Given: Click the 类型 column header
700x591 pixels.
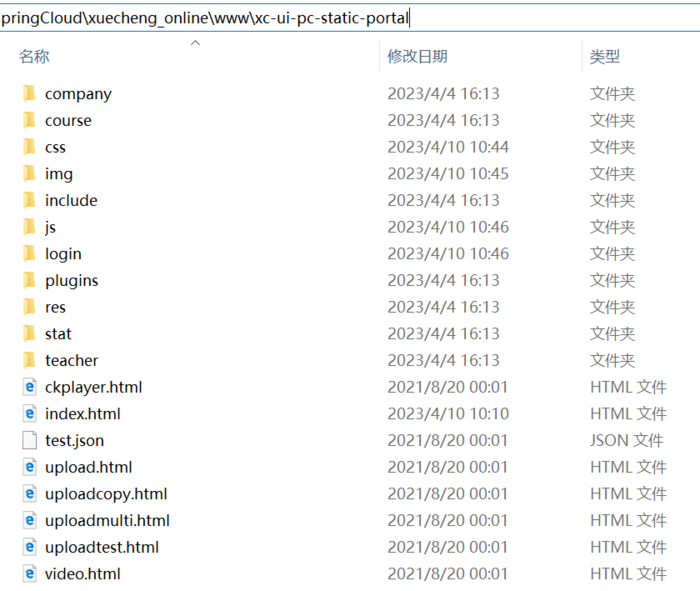Looking at the screenshot, I should coord(604,57).
